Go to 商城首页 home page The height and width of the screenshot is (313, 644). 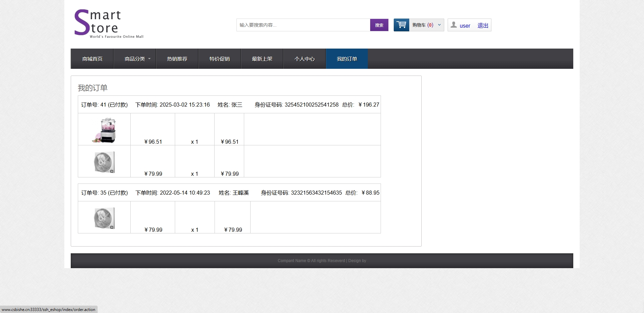pyautogui.click(x=92, y=59)
